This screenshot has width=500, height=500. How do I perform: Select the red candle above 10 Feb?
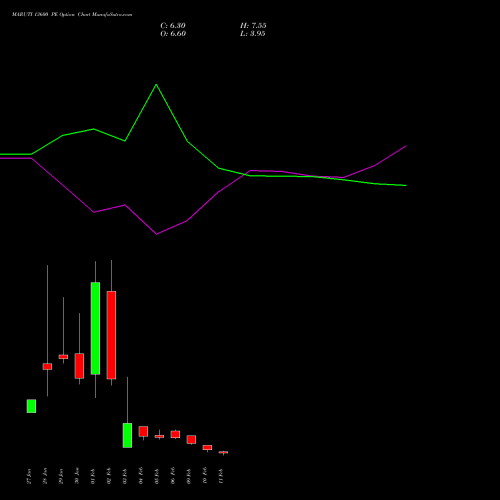207,448
